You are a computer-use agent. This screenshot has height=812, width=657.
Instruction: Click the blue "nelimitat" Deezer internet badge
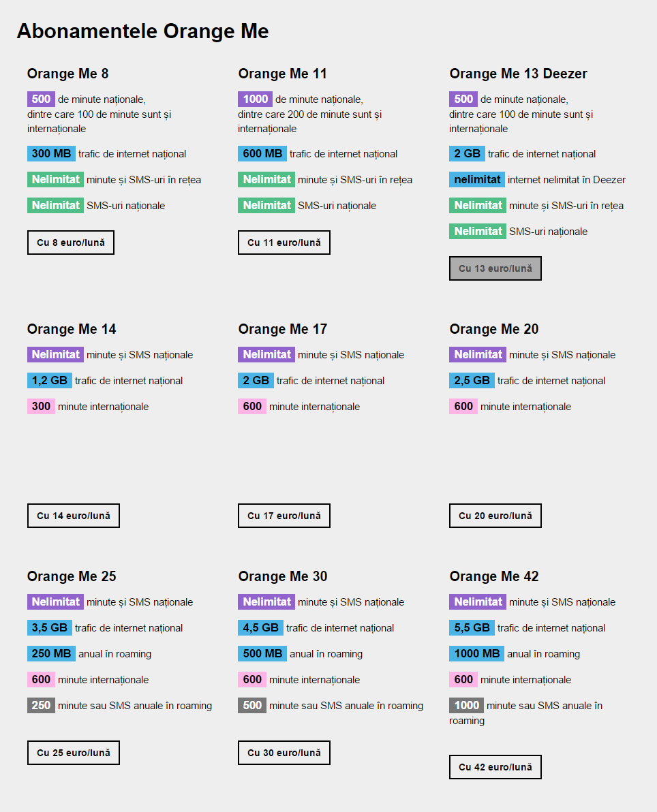[x=477, y=180]
